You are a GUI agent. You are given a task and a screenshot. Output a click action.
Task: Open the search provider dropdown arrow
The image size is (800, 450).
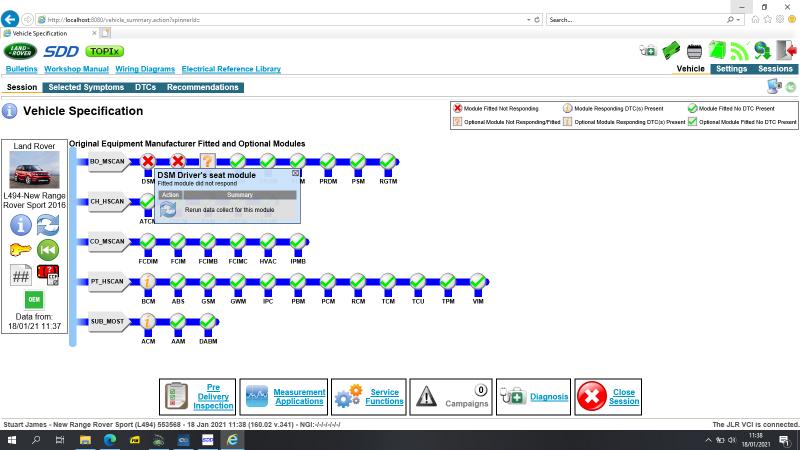[738, 20]
